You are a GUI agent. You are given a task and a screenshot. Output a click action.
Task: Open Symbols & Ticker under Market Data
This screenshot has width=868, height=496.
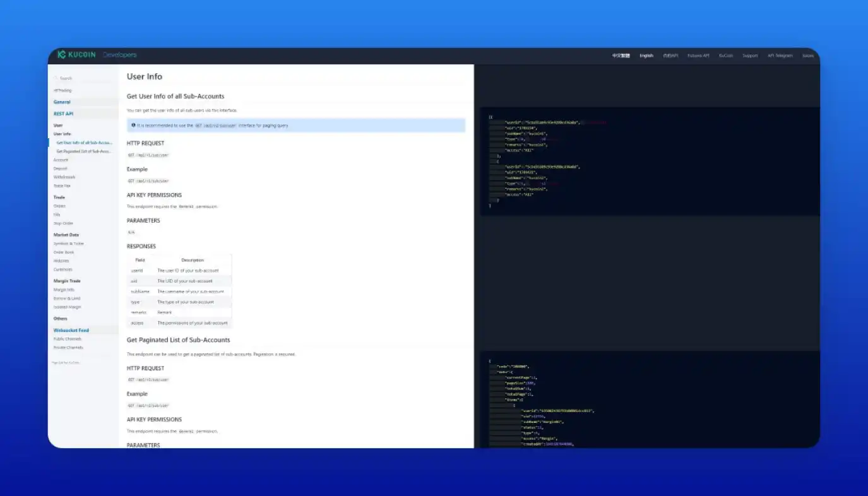tap(68, 244)
